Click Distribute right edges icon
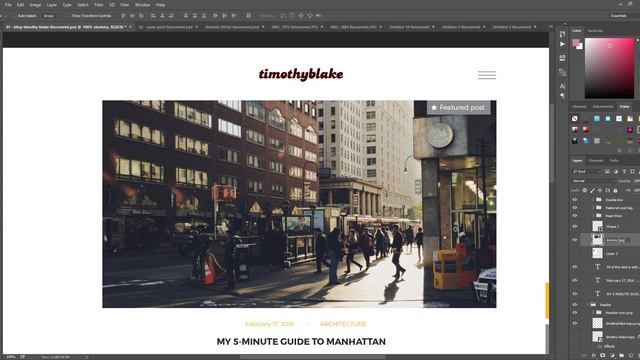Screen dimensions: 640x360 (233, 16)
